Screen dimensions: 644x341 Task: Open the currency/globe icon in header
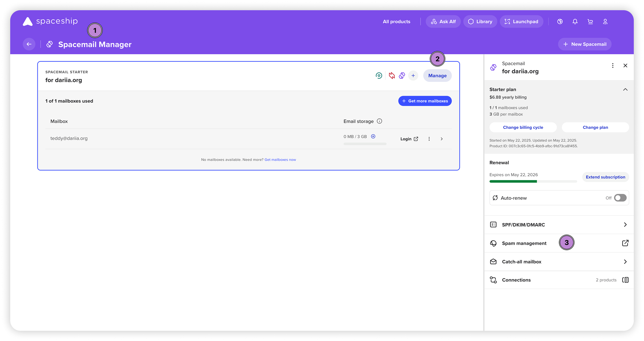pyautogui.click(x=560, y=21)
